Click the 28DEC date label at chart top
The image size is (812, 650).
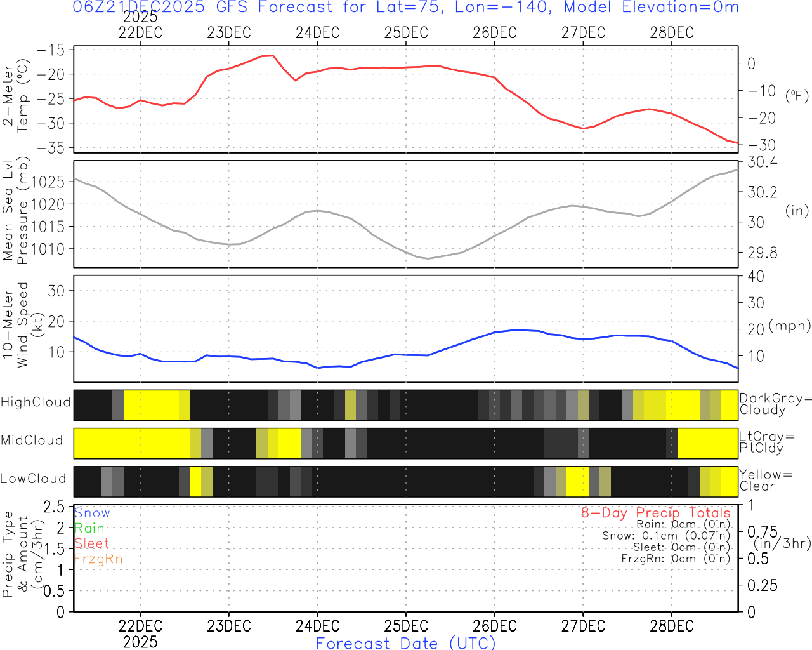[672, 33]
